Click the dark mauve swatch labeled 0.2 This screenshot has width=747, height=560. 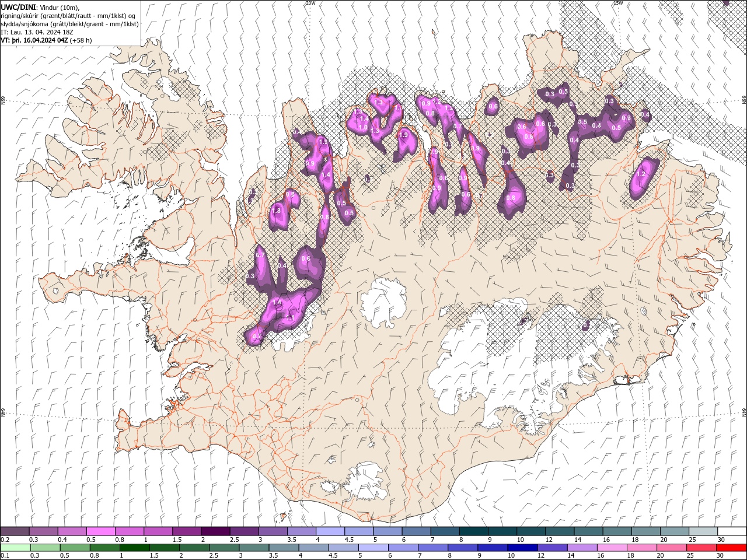click(x=15, y=531)
